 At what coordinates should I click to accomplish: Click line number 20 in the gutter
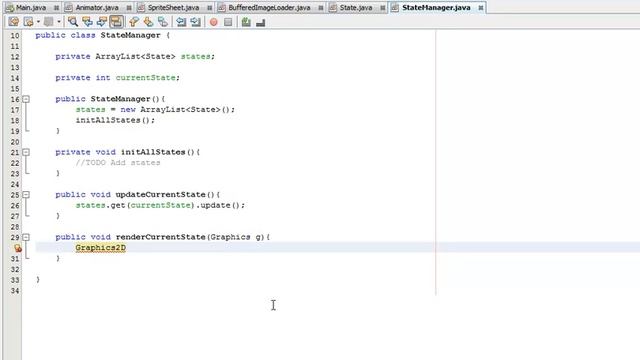point(15,142)
